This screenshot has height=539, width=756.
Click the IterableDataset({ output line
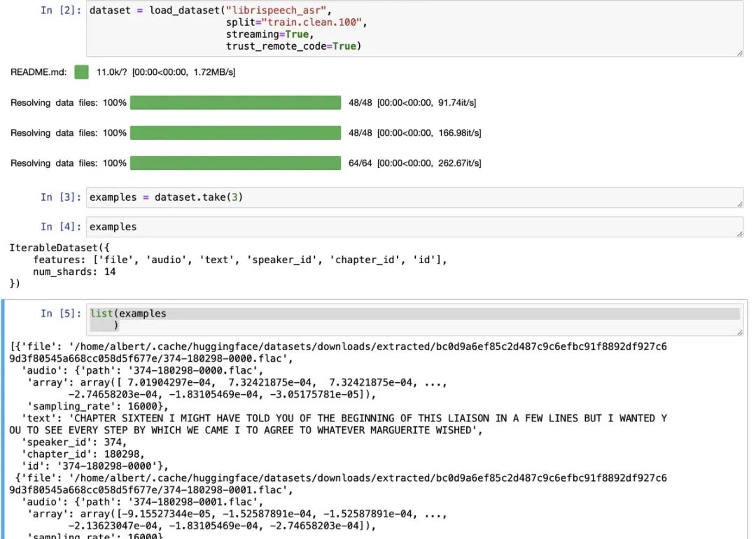pyautogui.click(x=59, y=248)
